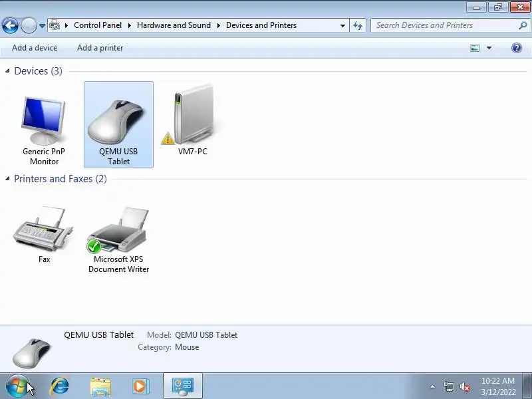This screenshot has width=532, height=399.
Task: Click the Printers and Faxes (2) header
Action: tap(60, 178)
